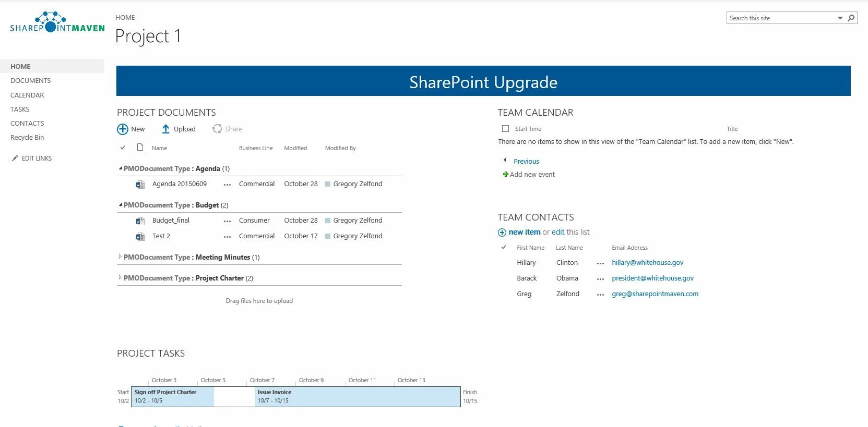Go to HOME in left navigation
868x427 pixels.
(20, 66)
